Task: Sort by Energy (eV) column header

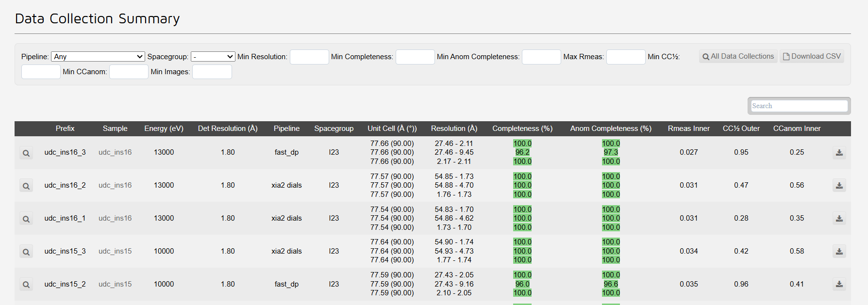Action: click(x=164, y=128)
